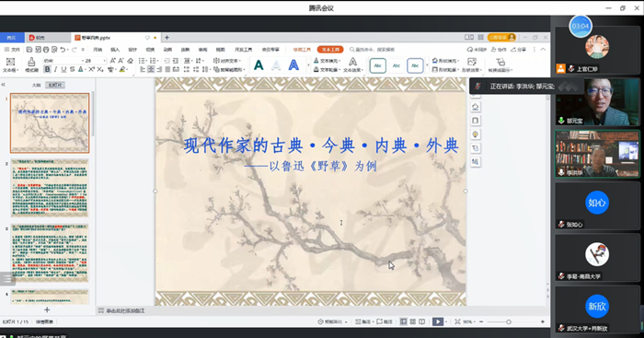Select slide 2 thumbnail in the panel
Viewport: 644px width, 338px height.
[50, 188]
